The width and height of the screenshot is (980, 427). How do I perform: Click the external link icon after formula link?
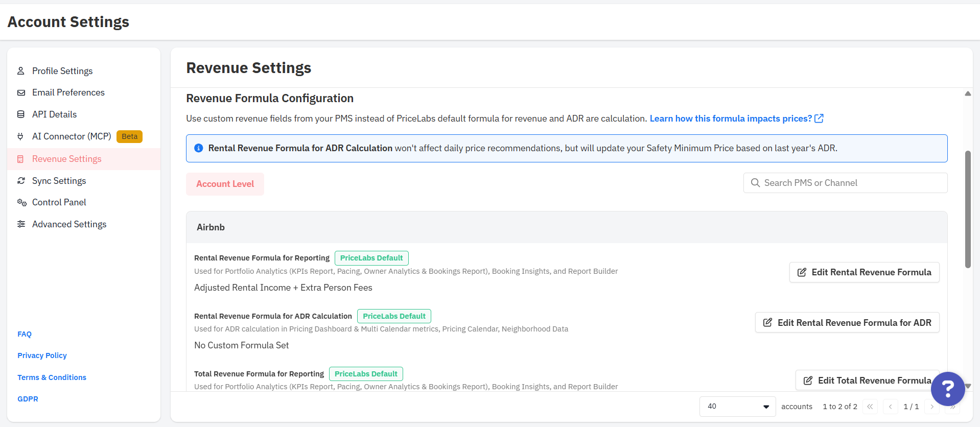click(x=819, y=118)
